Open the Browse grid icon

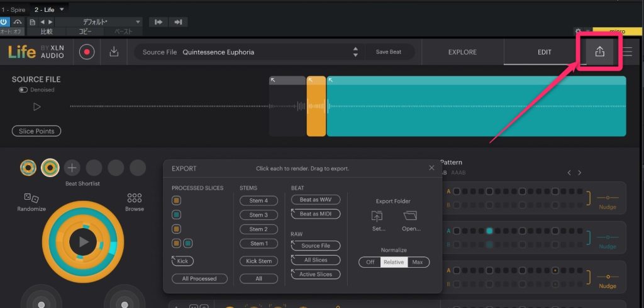tap(135, 198)
